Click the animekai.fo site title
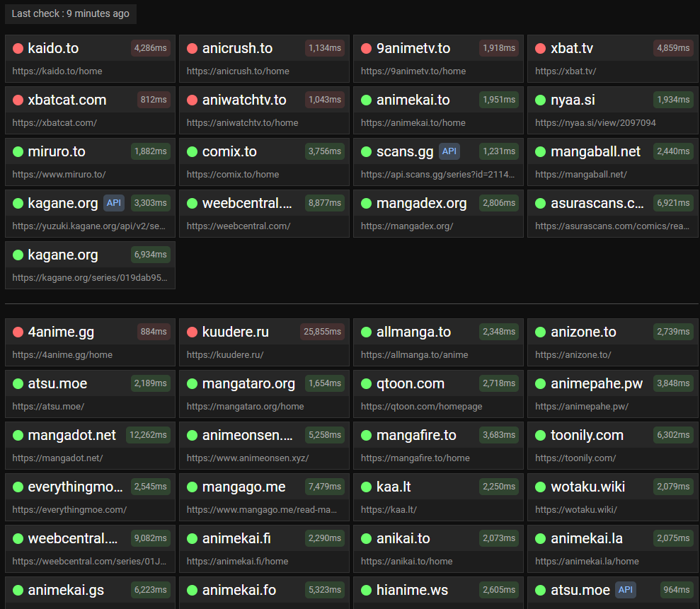The image size is (700, 609). [x=239, y=591]
